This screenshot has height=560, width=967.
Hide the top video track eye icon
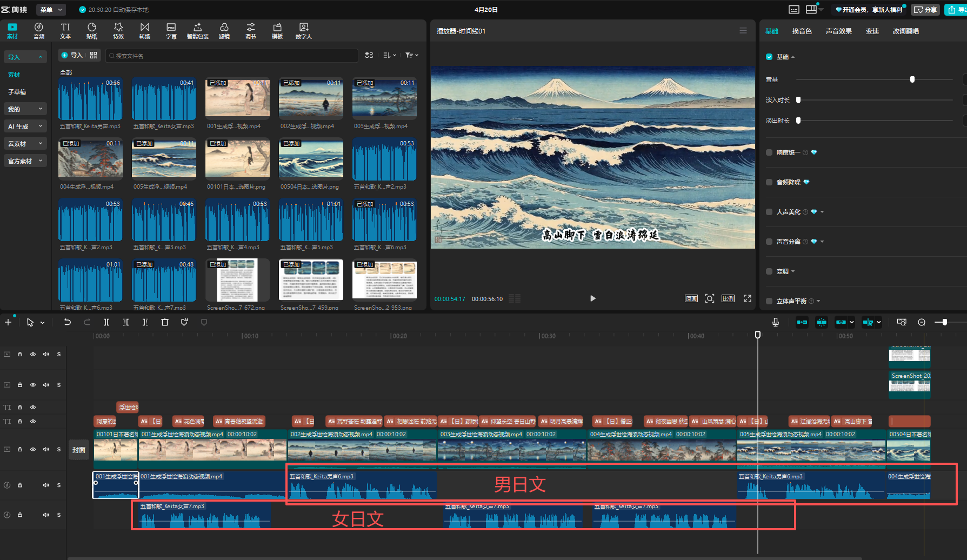[x=33, y=354]
